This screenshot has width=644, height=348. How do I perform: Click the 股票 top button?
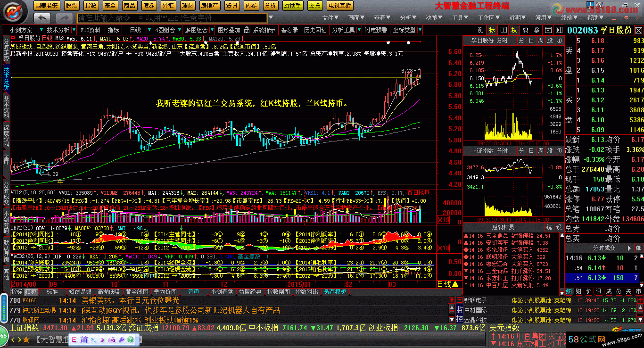pyautogui.click(x=72, y=6)
